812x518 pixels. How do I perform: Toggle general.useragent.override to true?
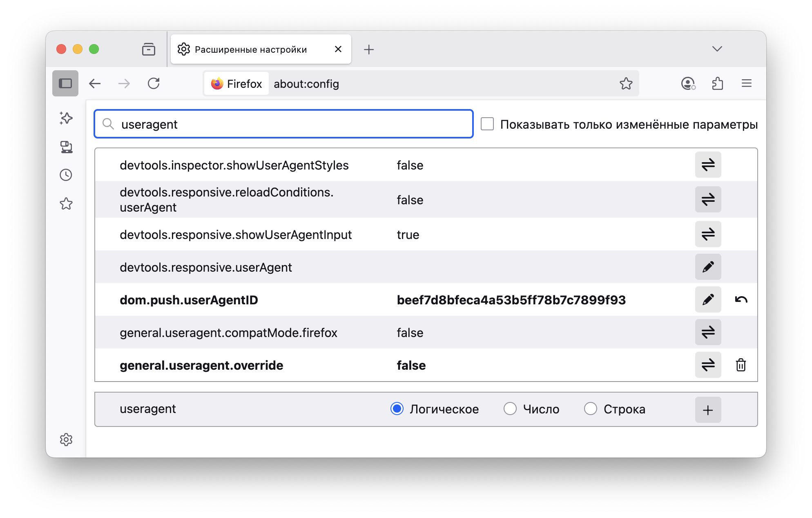(708, 365)
